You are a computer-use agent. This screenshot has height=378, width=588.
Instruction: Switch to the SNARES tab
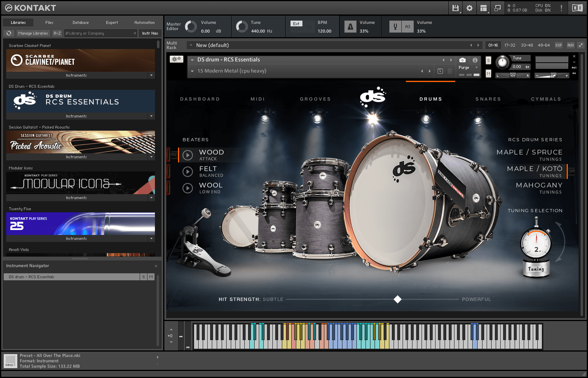pyautogui.click(x=488, y=99)
